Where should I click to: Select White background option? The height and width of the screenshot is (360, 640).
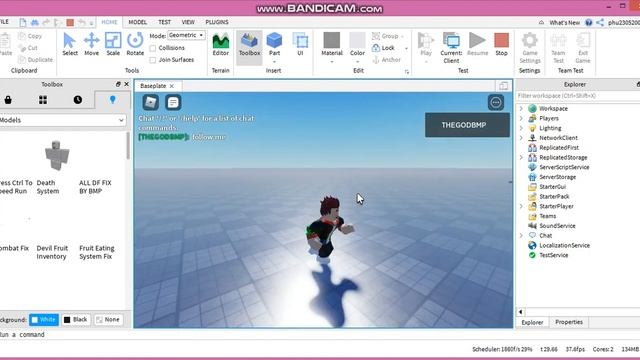[x=44, y=319]
